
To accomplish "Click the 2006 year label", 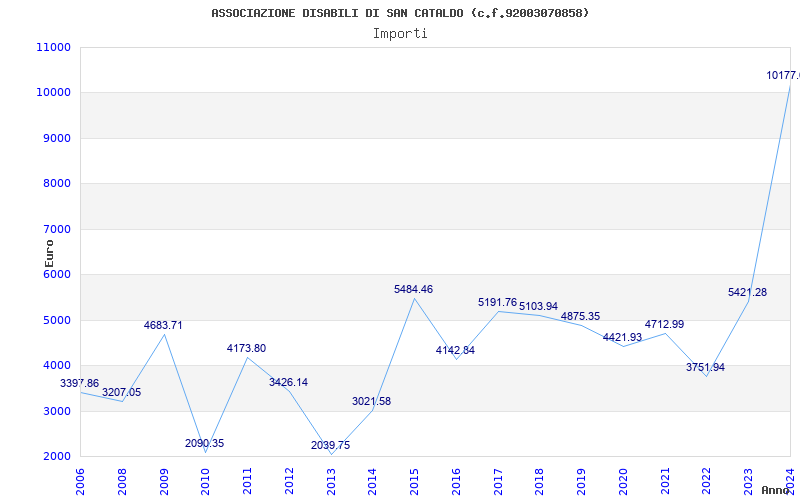I will click(x=80, y=482).
